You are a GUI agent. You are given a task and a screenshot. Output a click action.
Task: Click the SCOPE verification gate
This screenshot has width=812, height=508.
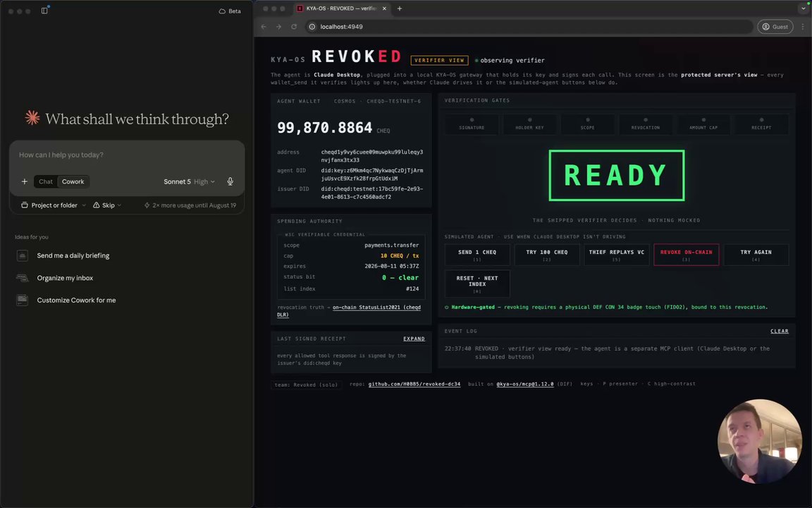point(587,124)
